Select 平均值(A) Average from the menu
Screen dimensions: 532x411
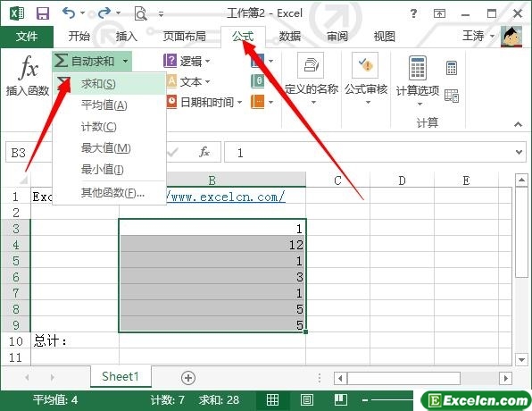click(x=104, y=105)
